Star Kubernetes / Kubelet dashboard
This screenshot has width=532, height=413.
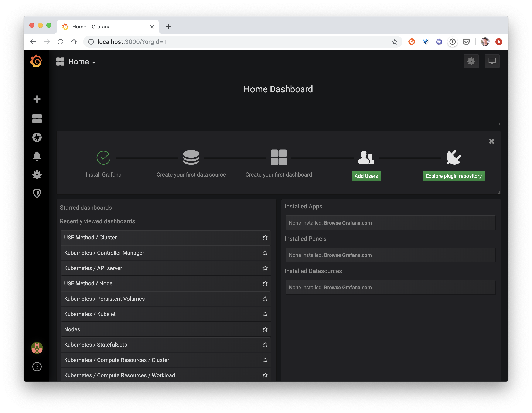pos(265,314)
